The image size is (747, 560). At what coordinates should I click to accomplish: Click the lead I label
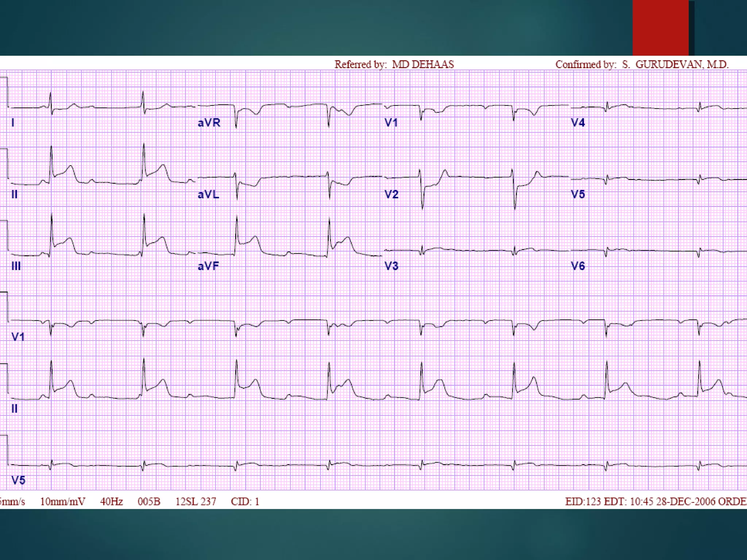pyautogui.click(x=13, y=122)
